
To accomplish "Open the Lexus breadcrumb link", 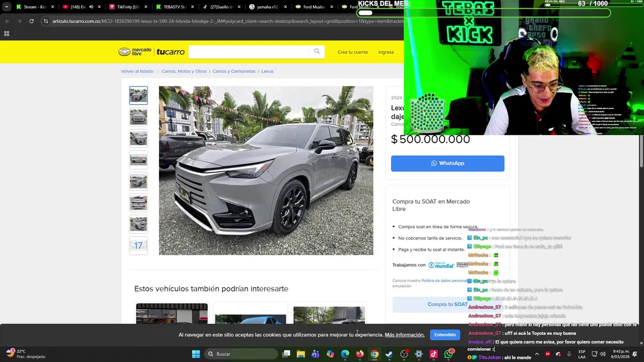I will (267, 71).
